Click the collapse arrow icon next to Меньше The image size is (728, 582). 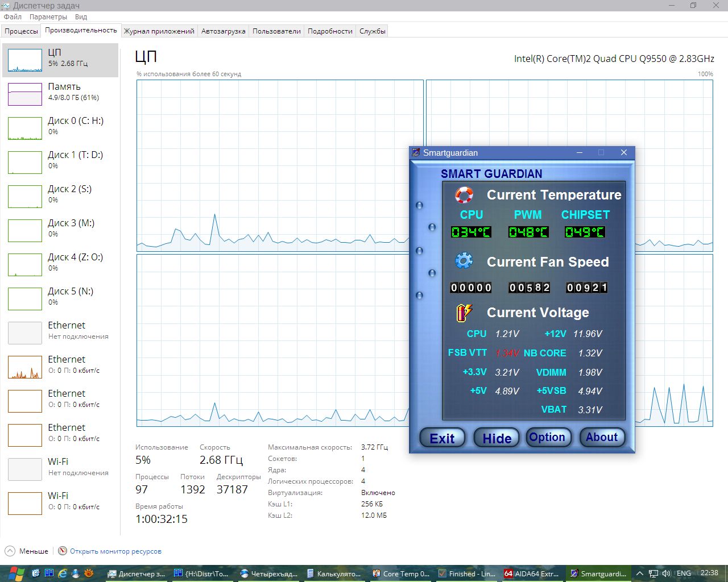click(x=10, y=551)
